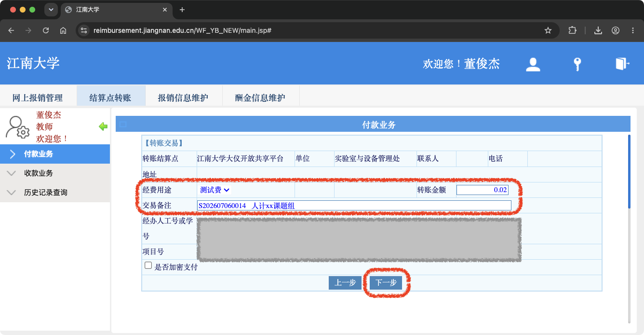Viewport: 644px width, 335px height.
Task: Open browser extensions puzzle icon
Action: (572, 30)
